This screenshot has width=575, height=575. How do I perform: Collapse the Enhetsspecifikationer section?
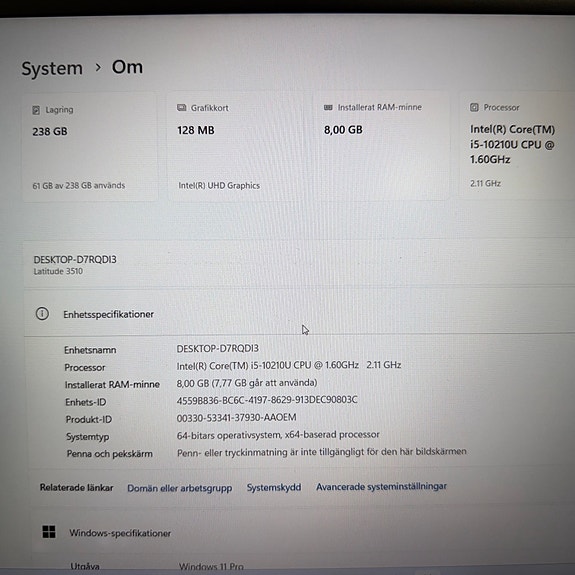pos(300,313)
